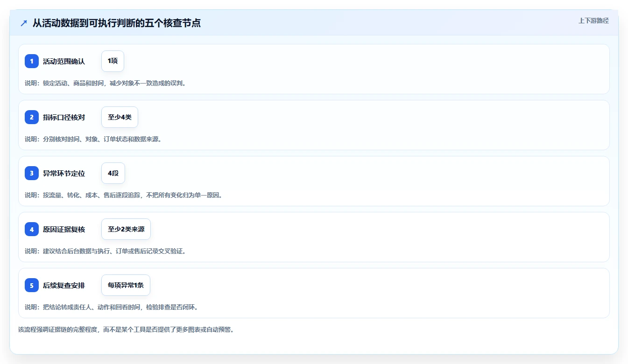Click the 1项 badge
Image resolution: width=628 pixels, height=364 pixels.
(113, 61)
